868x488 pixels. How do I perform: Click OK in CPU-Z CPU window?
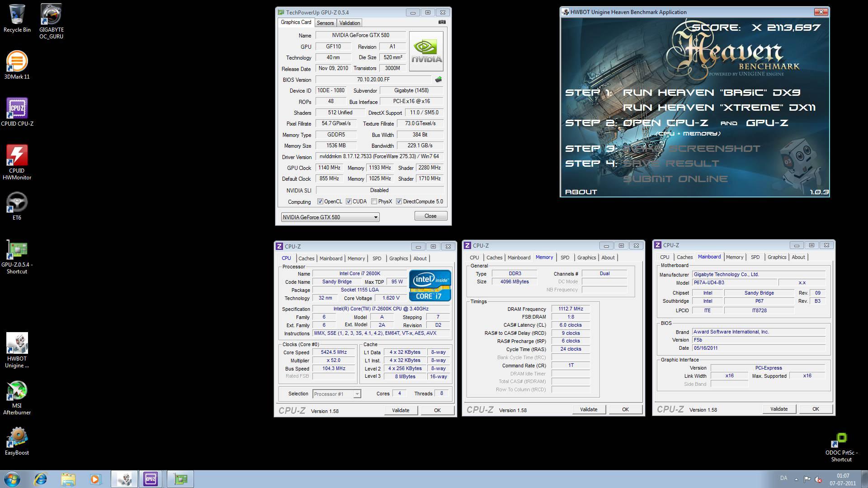coord(437,410)
